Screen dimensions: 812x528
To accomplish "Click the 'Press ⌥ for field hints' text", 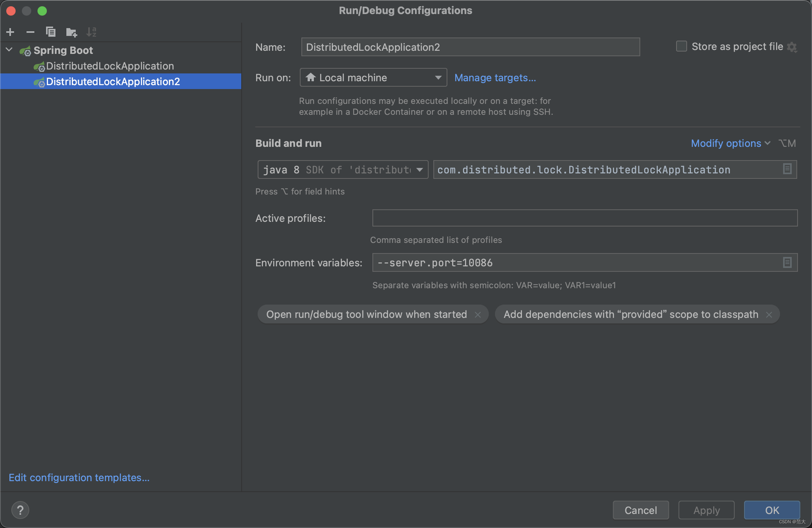I will click(x=300, y=191).
